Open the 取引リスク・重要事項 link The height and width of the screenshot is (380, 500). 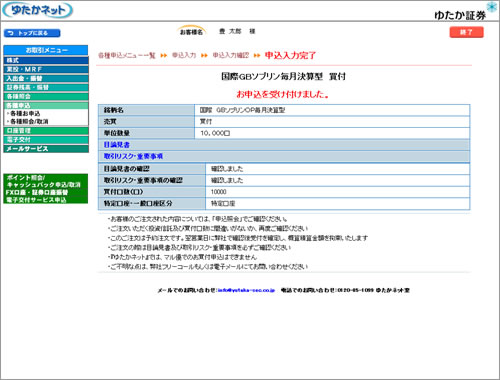pyautogui.click(x=133, y=156)
